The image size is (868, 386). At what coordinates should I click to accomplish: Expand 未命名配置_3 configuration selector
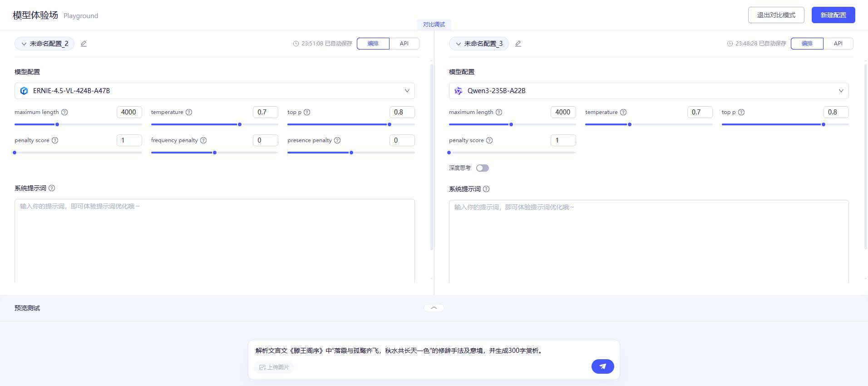[x=479, y=44]
